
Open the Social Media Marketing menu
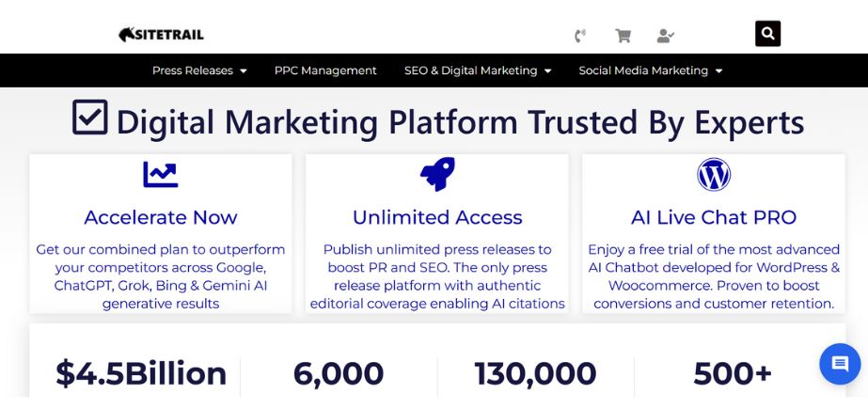[x=643, y=71]
